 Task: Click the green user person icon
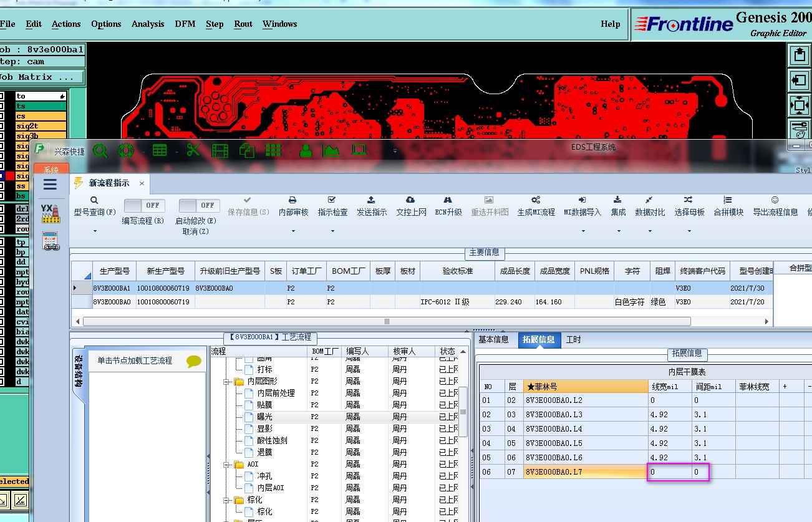pyautogui.click(x=305, y=150)
